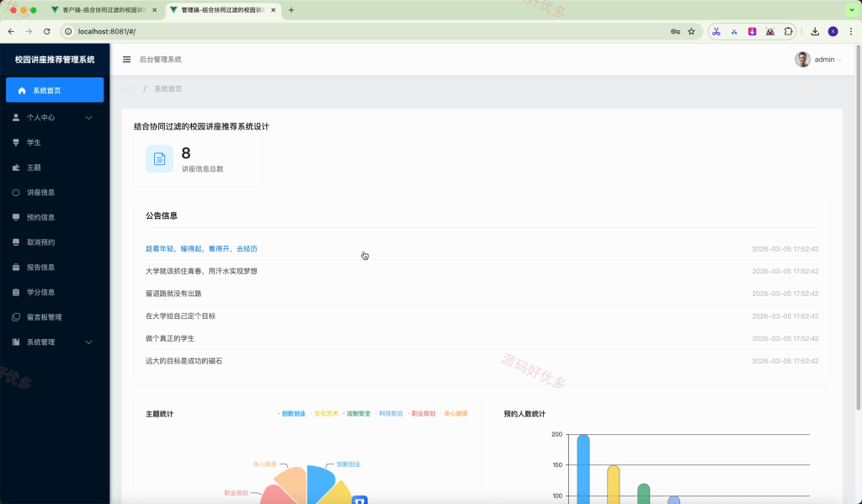Open the browser profile avatar
Image resolution: width=862 pixels, height=504 pixels.
[833, 31]
